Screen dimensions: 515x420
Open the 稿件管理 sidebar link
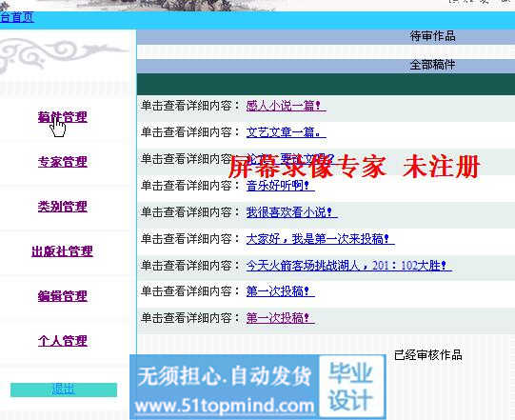coord(63,117)
